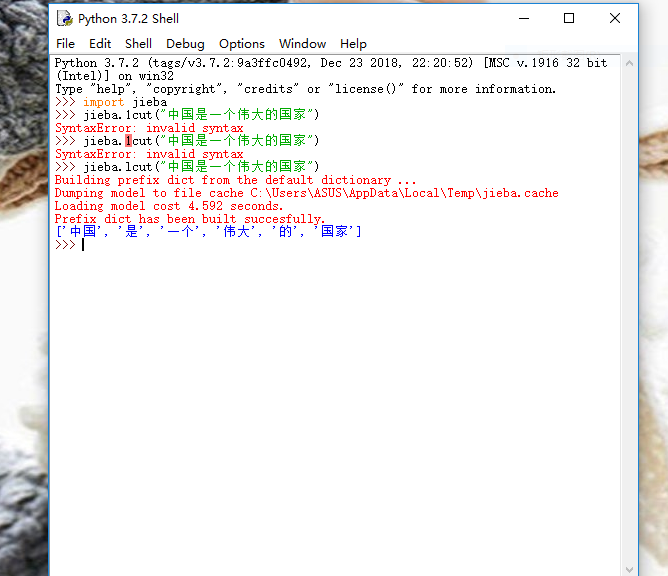Maximize the Python 3.7.2 Shell window

569,18
